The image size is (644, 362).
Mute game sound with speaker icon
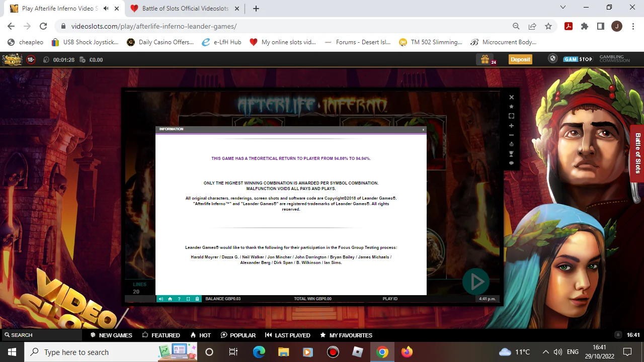click(161, 299)
